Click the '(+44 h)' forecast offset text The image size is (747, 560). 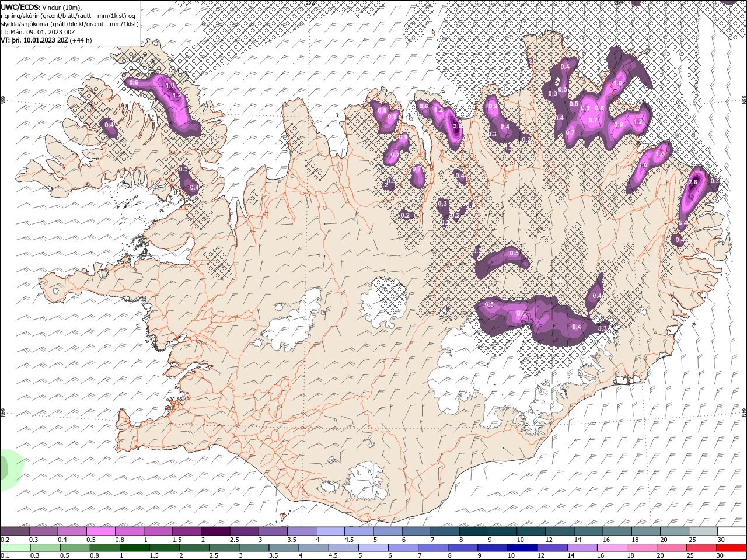81,40
